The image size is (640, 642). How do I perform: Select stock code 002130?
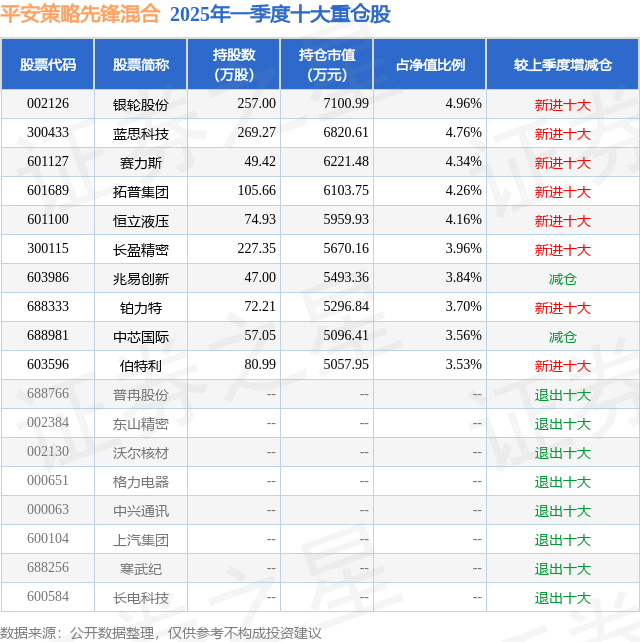point(48,452)
